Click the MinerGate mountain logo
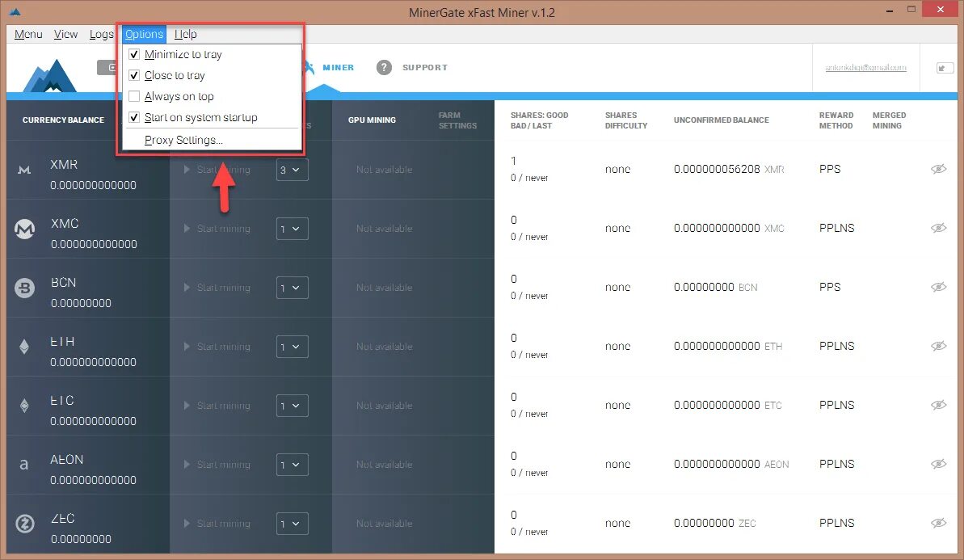This screenshot has width=964, height=560. coord(50,76)
